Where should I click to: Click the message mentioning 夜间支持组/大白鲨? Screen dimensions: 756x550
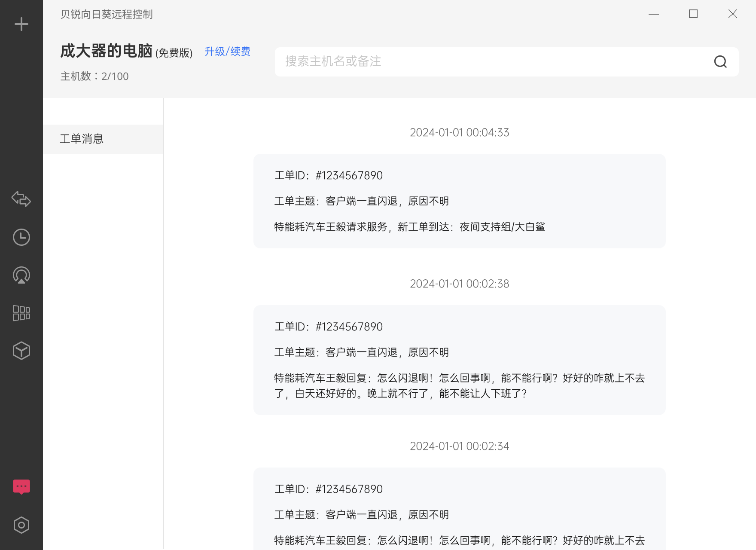[460, 201]
